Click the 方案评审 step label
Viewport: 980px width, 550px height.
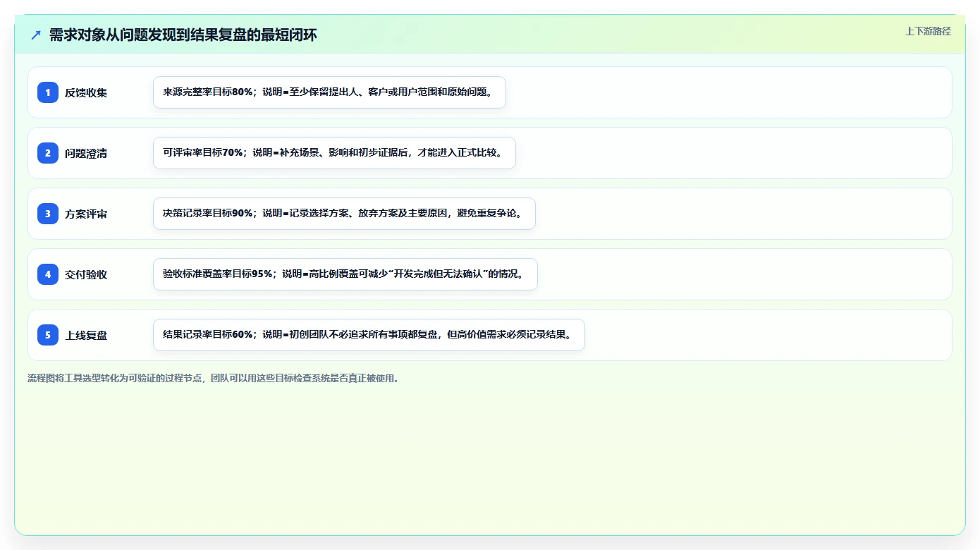click(x=86, y=214)
